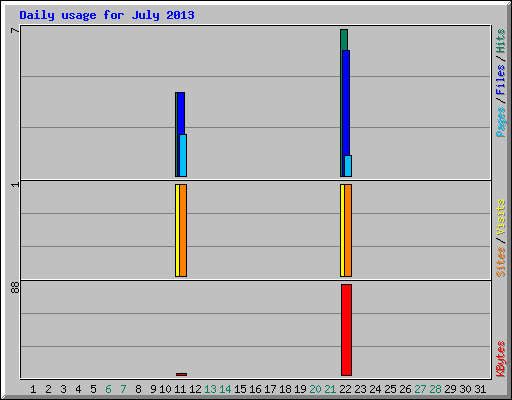Click the green day 20 axis label

315,389
